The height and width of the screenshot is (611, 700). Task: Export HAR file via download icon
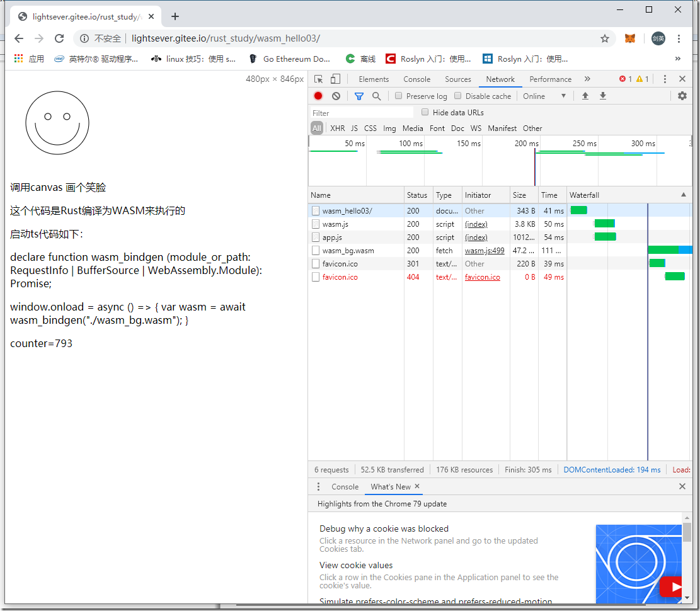603,96
